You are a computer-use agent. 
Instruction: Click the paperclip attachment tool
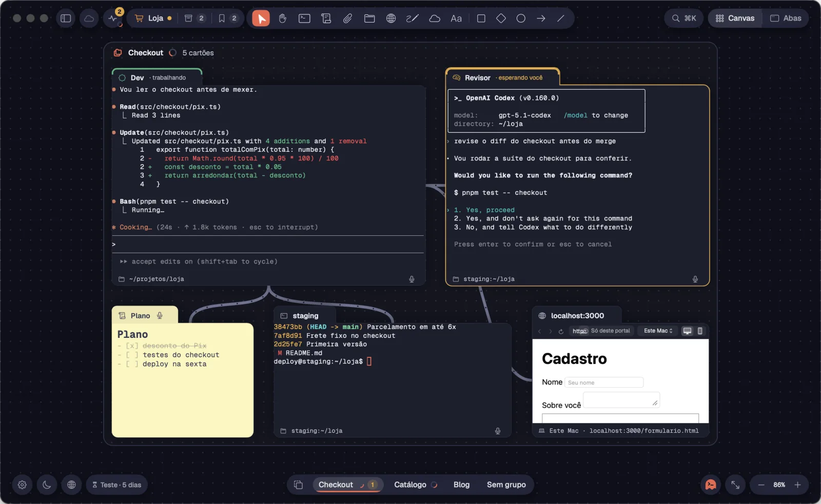click(348, 18)
